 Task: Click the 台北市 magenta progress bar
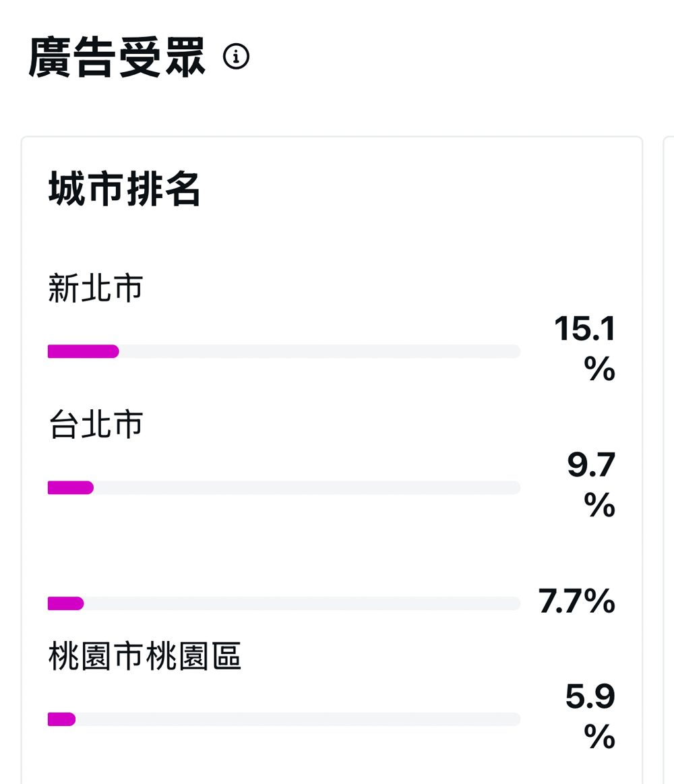click(71, 487)
